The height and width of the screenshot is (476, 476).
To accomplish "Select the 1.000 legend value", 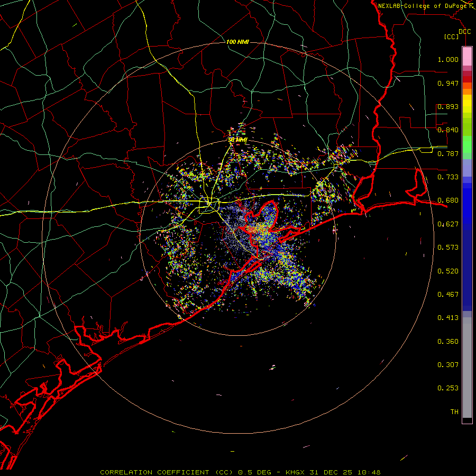I will [x=448, y=59].
